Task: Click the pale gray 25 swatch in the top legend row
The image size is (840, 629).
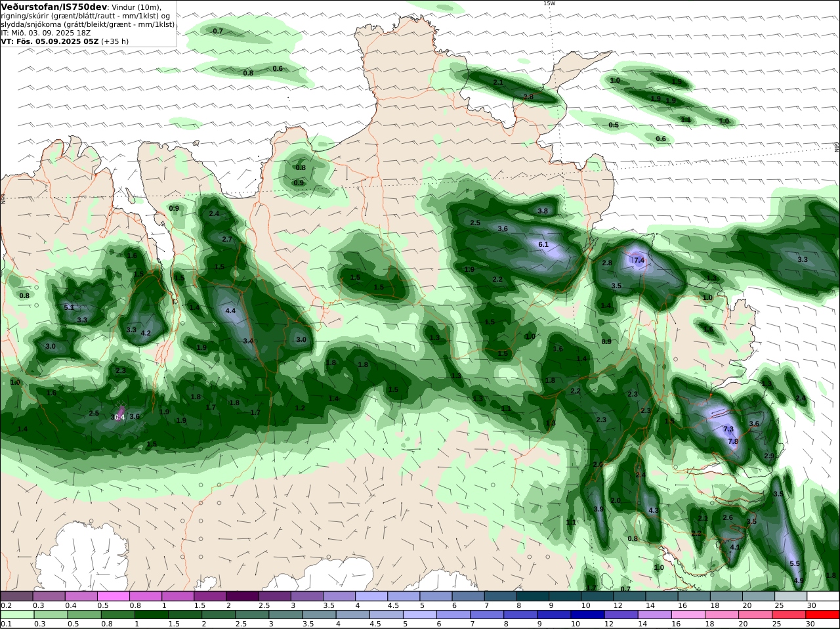Action: tap(791, 596)
